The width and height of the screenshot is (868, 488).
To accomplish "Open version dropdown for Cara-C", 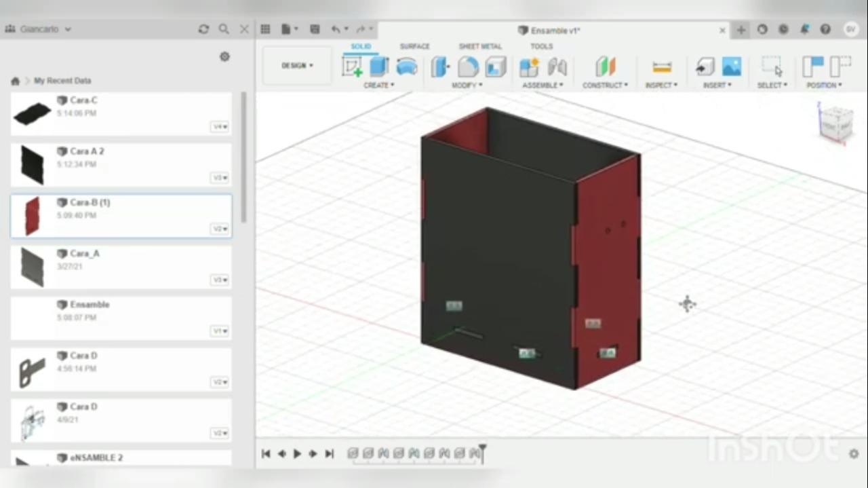I will tap(220, 127).
